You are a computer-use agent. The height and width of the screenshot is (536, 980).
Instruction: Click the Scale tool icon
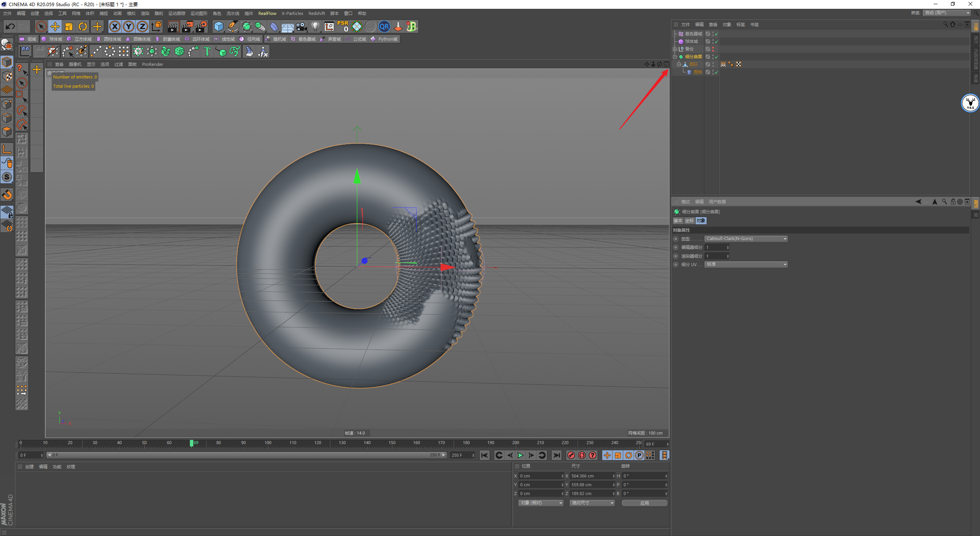(69, 26)
